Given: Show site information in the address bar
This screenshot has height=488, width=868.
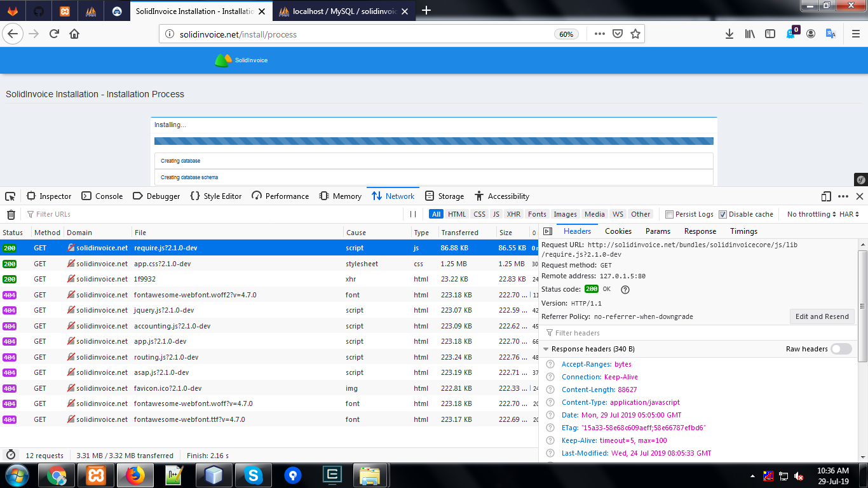Looking at the screenshot, I should pos(169,34).
